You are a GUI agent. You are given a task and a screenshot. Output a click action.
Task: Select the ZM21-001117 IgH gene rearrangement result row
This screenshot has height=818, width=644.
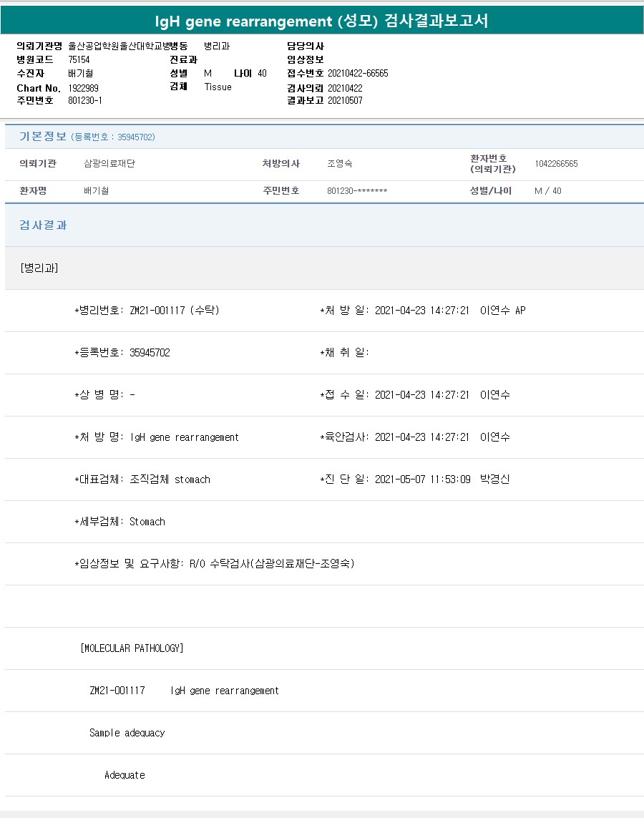click(x=184, y=691)
